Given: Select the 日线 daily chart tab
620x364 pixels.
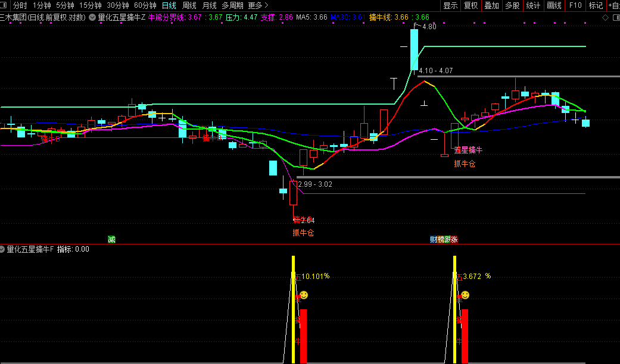Looking at the screenshot, I should point(169,5).
